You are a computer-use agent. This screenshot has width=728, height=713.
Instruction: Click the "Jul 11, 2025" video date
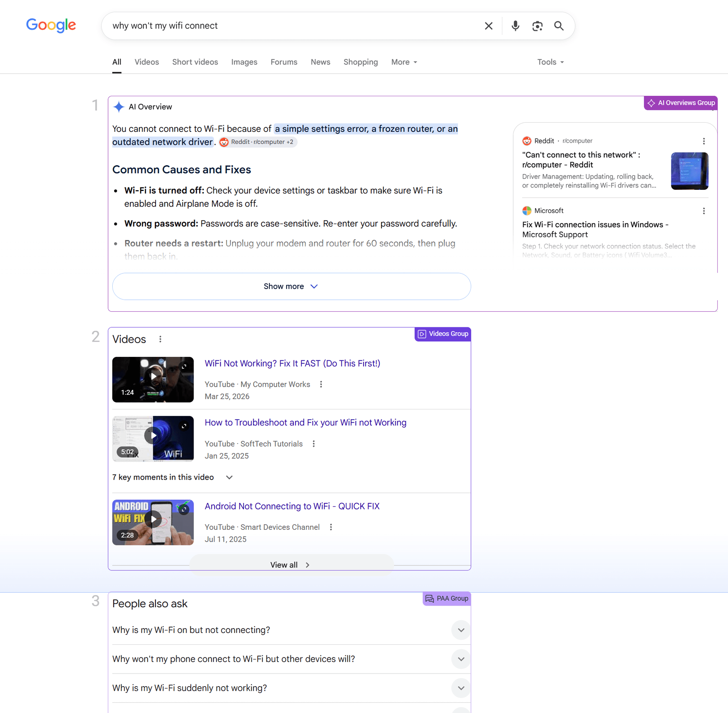[225, 539]
